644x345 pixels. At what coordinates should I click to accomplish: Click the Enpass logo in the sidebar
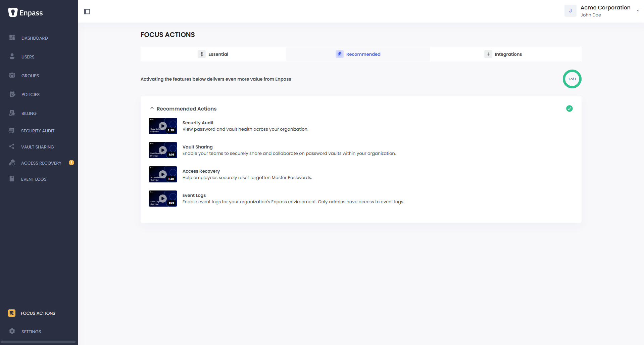[x=26, y=13]
